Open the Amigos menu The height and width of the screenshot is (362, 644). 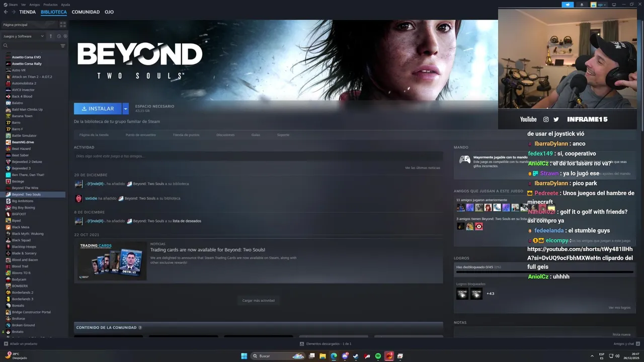click(x=35, y=5)
